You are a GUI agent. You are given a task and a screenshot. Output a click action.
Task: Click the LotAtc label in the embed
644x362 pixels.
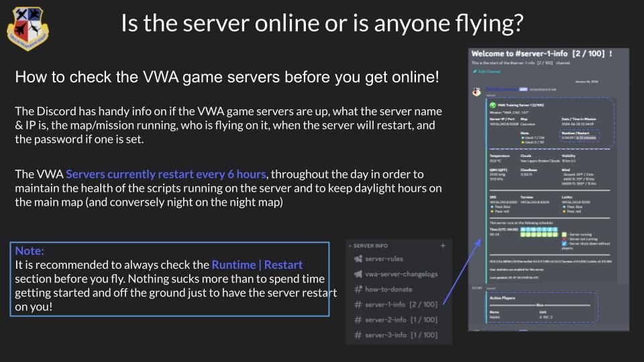[x=568, y=197]
